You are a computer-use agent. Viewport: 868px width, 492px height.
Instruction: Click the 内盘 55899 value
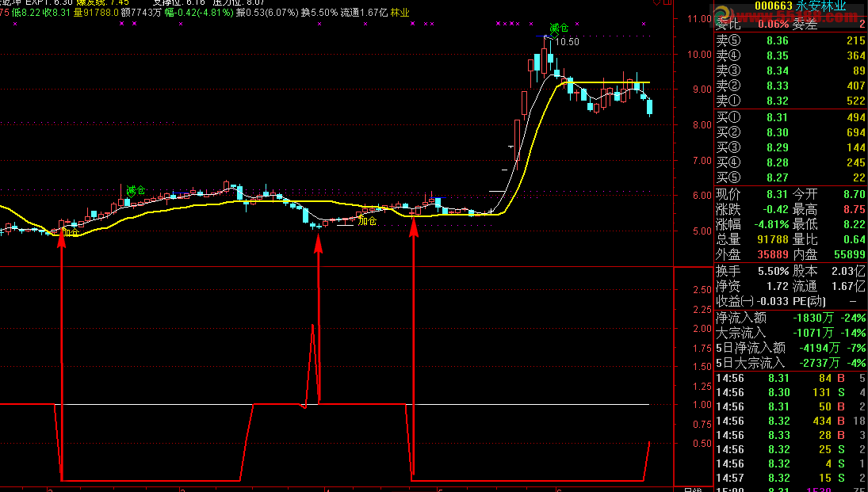point(849,254)
